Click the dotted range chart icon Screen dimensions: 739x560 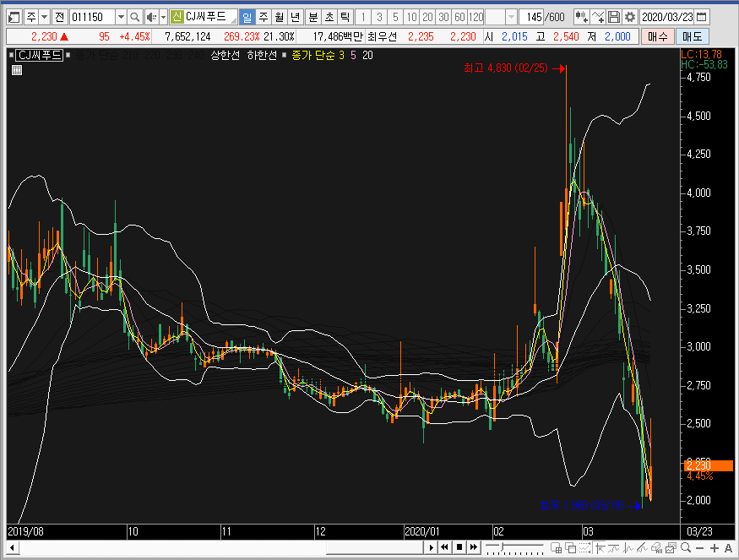[585, 547]
